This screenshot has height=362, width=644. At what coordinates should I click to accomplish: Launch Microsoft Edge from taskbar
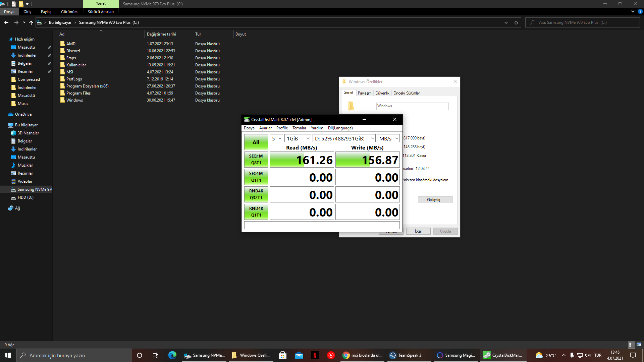point(172,355)
